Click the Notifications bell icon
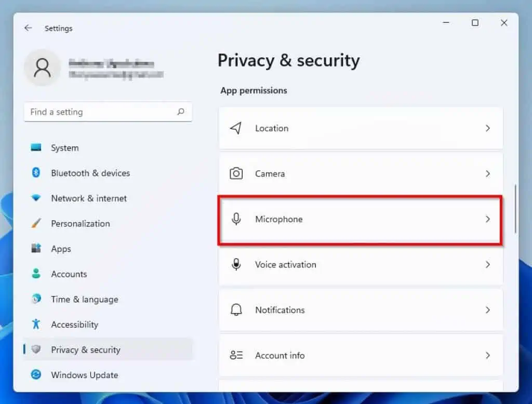The height and width of the screenshot is (404, 532). [236, 309]
